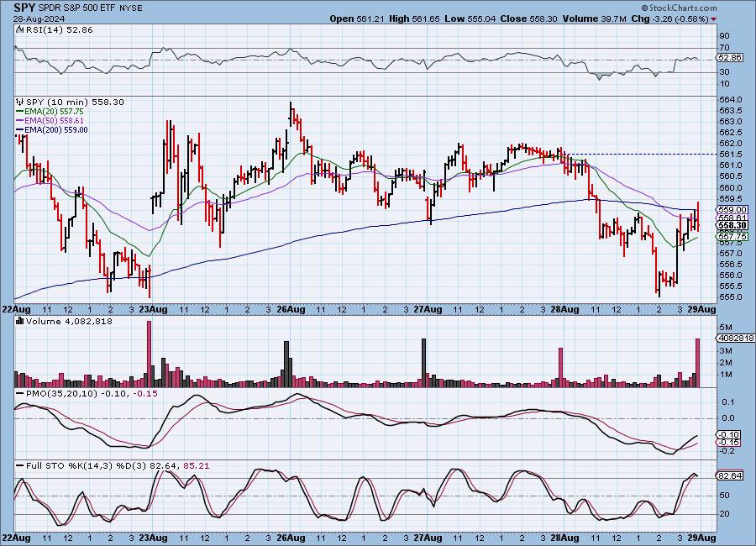Click the SPY (10 min) 558.30 legend
The image size is (756, 546).
click(75, 102)
